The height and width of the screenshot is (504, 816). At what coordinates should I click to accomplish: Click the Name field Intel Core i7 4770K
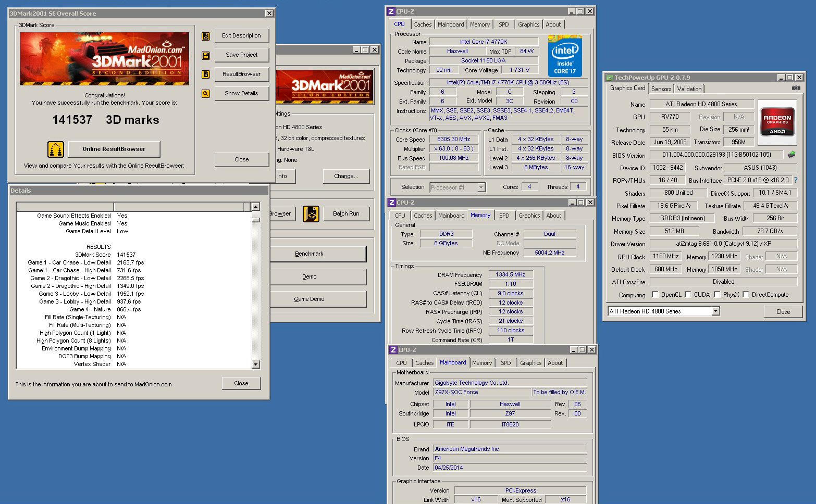point(484,42)
